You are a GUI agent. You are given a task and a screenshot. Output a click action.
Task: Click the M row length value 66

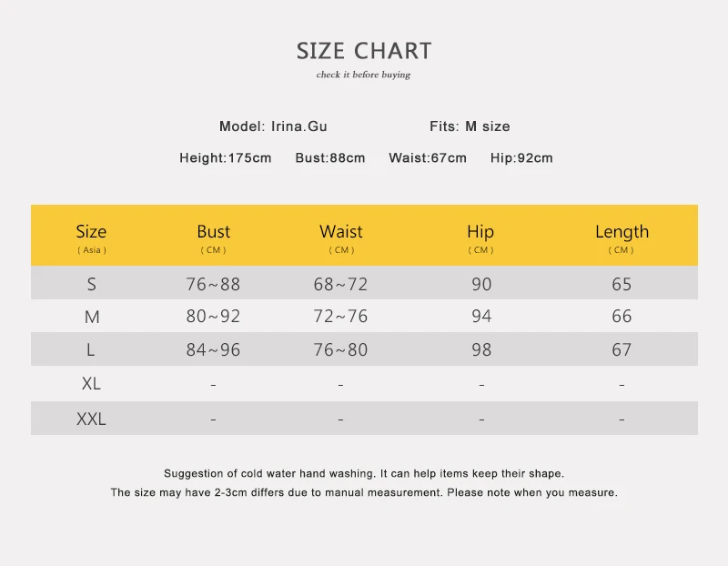tap(622, 316)
